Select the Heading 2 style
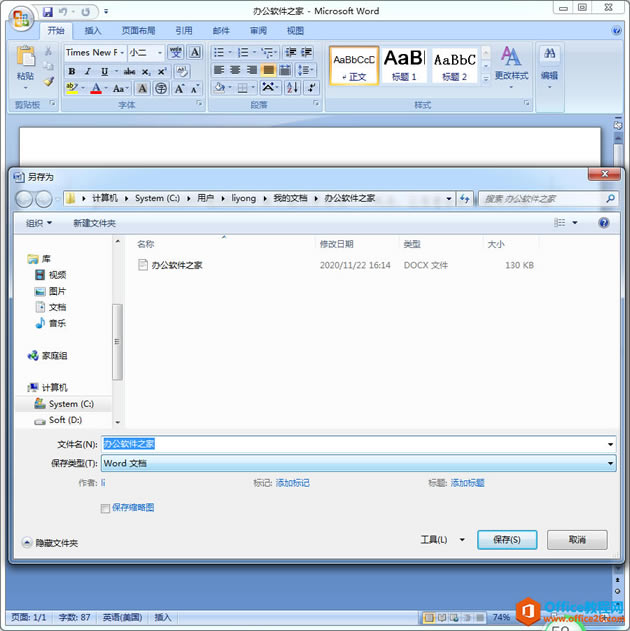630x631 pixels. click(455, 65)
